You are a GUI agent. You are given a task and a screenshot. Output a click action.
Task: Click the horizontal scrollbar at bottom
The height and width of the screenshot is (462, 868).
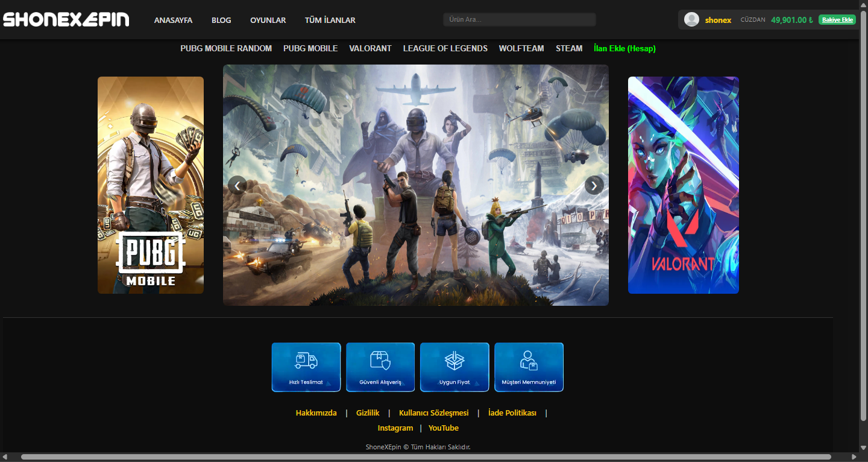(x=426, y=457)
